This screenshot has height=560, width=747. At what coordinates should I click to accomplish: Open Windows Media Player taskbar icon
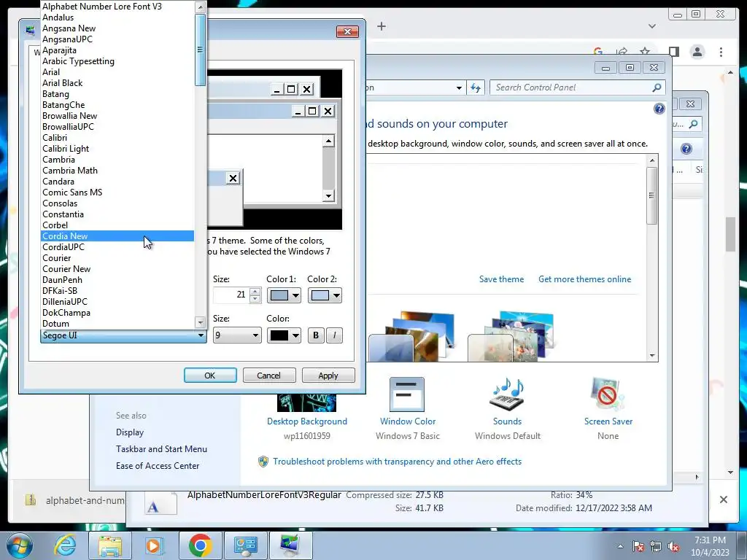click(x=154, y=545)
